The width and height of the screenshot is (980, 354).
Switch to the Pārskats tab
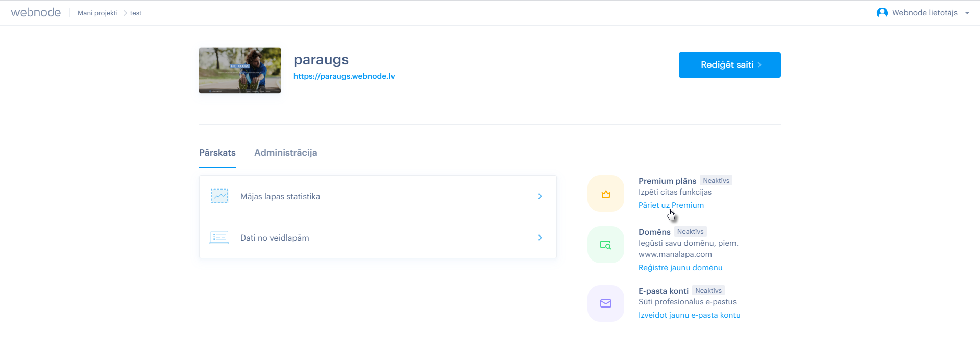pyautogui.click(x=217, y=153)
